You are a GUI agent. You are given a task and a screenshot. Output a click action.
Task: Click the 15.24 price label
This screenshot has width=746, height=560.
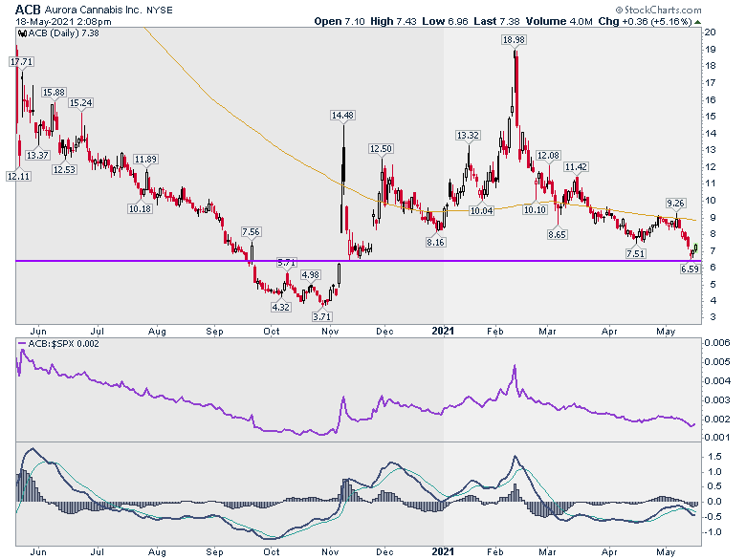coord(81,102)
